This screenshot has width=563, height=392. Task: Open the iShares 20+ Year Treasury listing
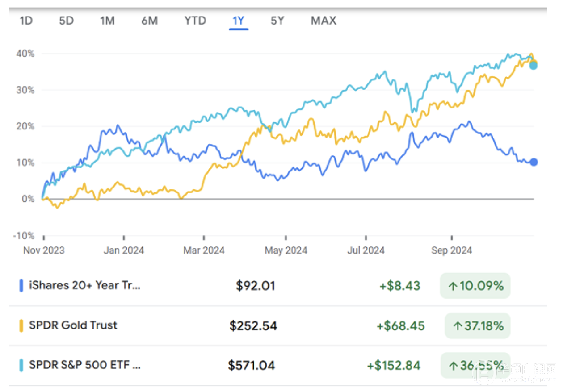point(84,286)
